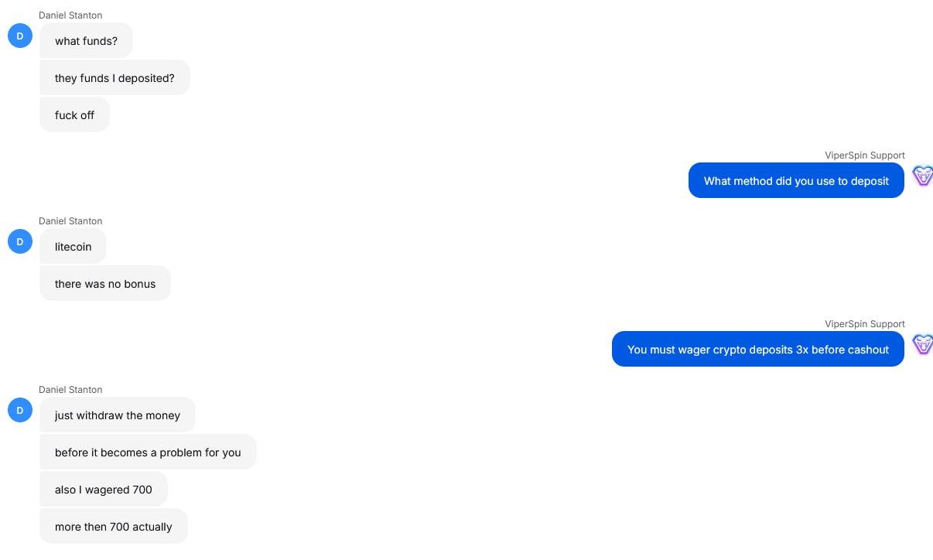Image resolution: width=933 pixels, height=560 pixels.
Task: Open Daniel Stanton name above "just withdraw the money"
Action: (x=70, y=390)
